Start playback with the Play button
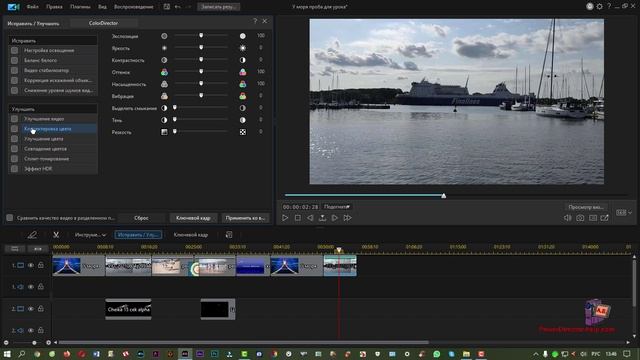The image size is (640, 360). coord(285,218)
